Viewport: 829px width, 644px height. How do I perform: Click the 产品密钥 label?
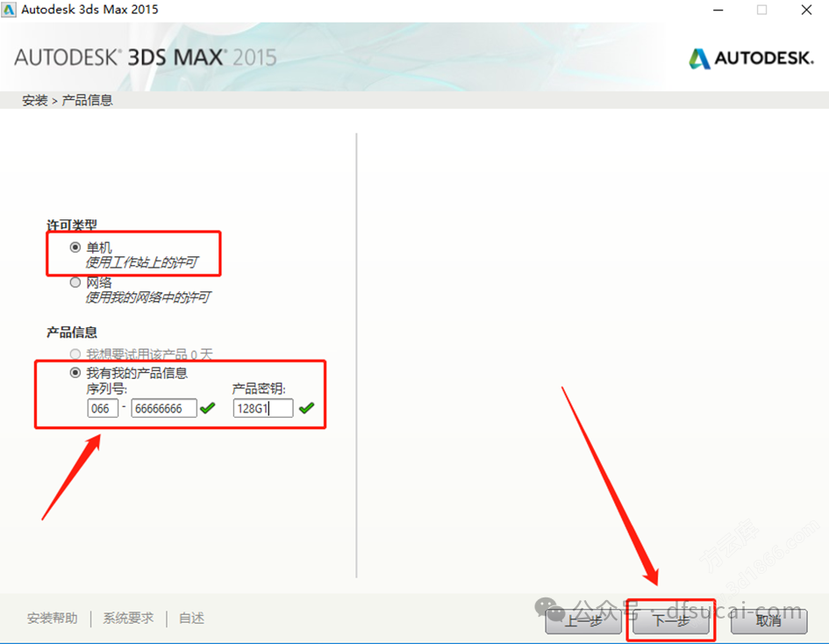point(259,390)
